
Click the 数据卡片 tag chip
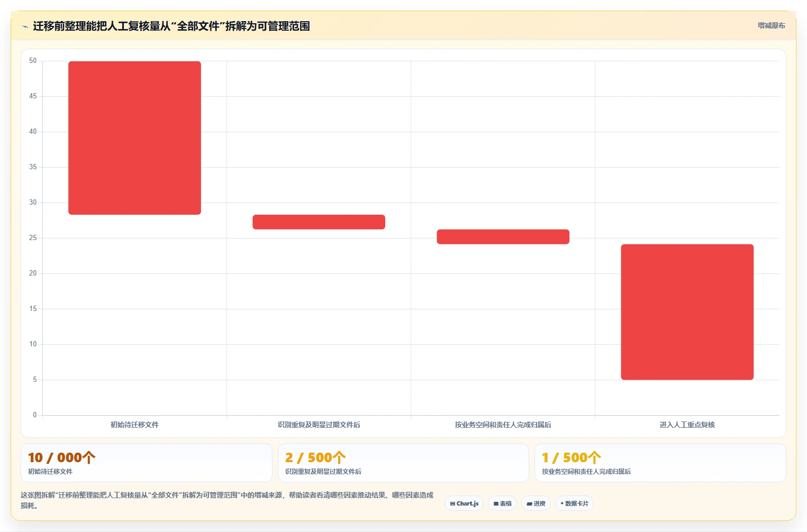point(574,503)
